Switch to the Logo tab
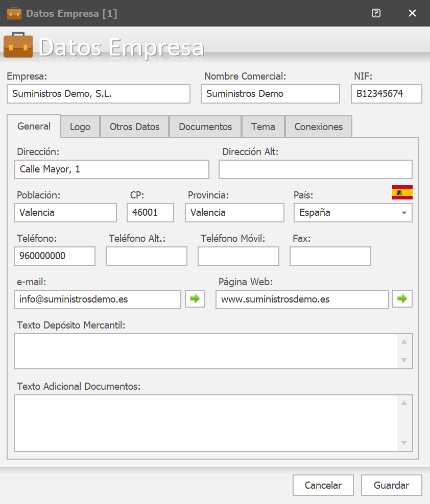The width and height of the screenshot is (430, 504). click(x=80, y=127)
